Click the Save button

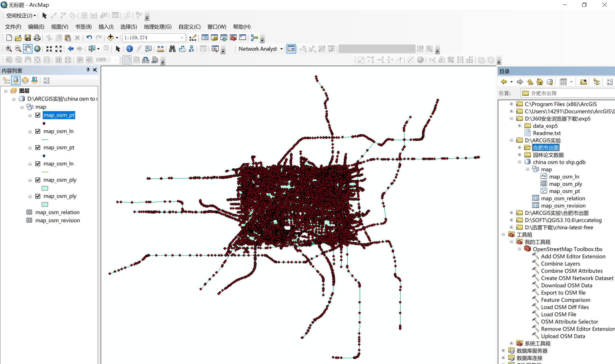tap(28, 37)
